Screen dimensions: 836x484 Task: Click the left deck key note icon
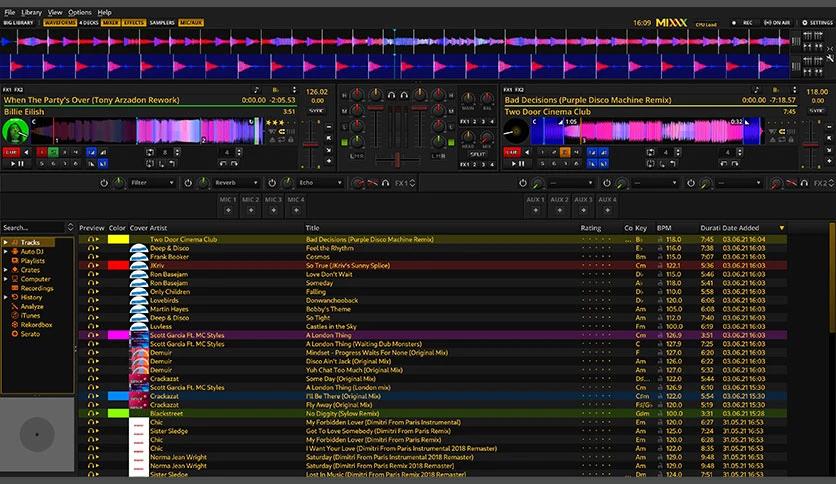click(256, 90)
